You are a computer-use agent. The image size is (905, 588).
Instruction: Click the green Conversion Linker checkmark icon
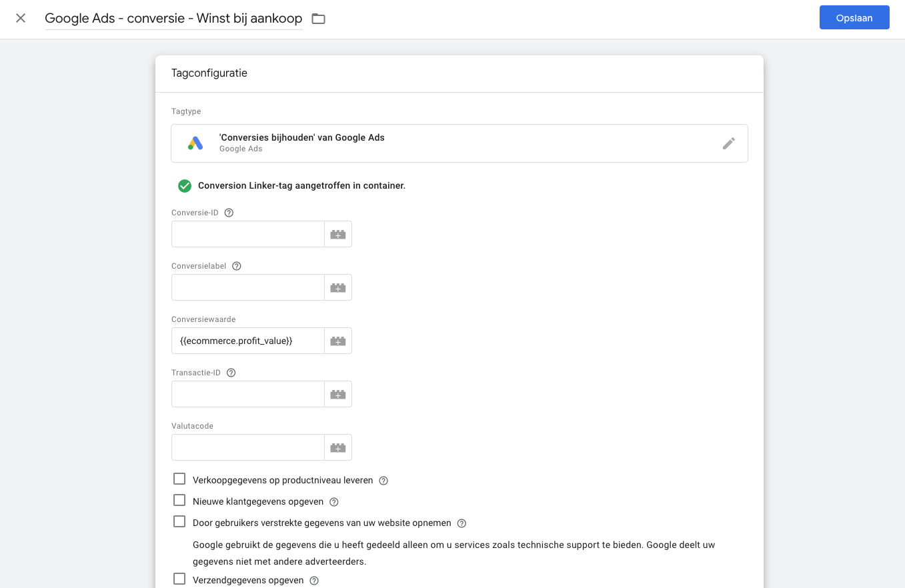(185, 186)
